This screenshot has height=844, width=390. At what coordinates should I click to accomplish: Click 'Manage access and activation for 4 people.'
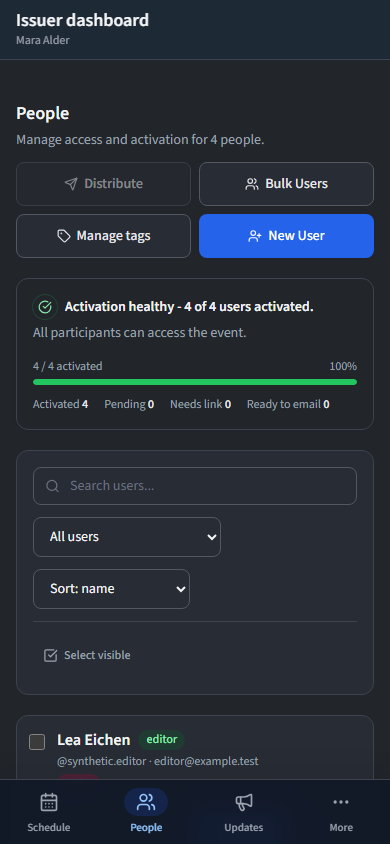(140, 140)
